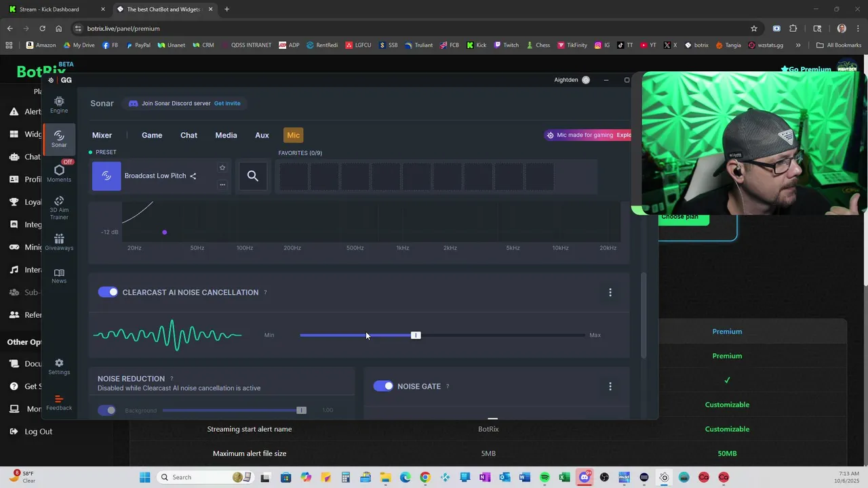The image size is (868, 488).
Task: Click the Discord logo icon beside Join Sonar
Action: click(134, 104)
